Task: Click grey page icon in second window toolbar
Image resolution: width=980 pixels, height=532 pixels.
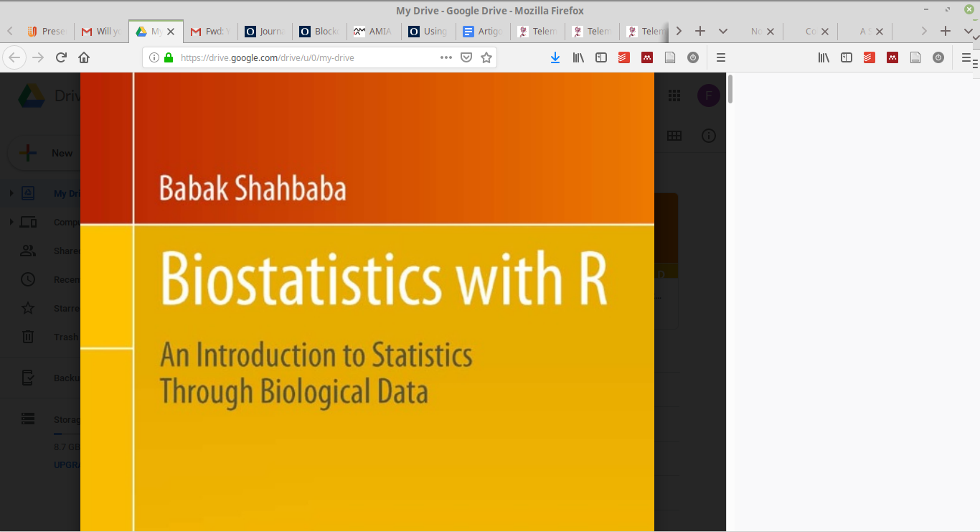Action: pyautogui.click(x=915, y=57)
